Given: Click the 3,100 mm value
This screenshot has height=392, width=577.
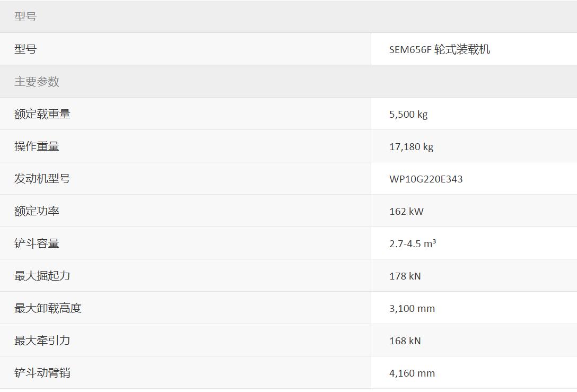Looking at the screenshot, I should click(412, 308).
